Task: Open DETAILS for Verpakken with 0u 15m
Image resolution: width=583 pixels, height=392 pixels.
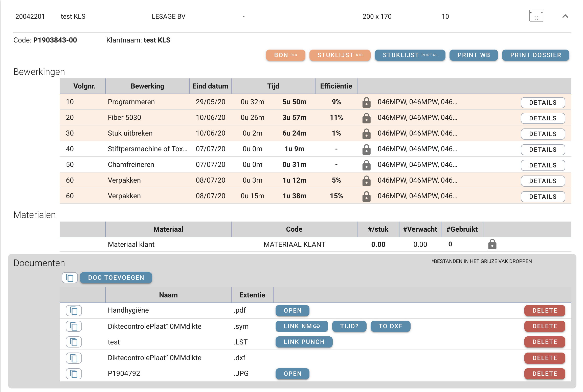Action: click(543, 197)
